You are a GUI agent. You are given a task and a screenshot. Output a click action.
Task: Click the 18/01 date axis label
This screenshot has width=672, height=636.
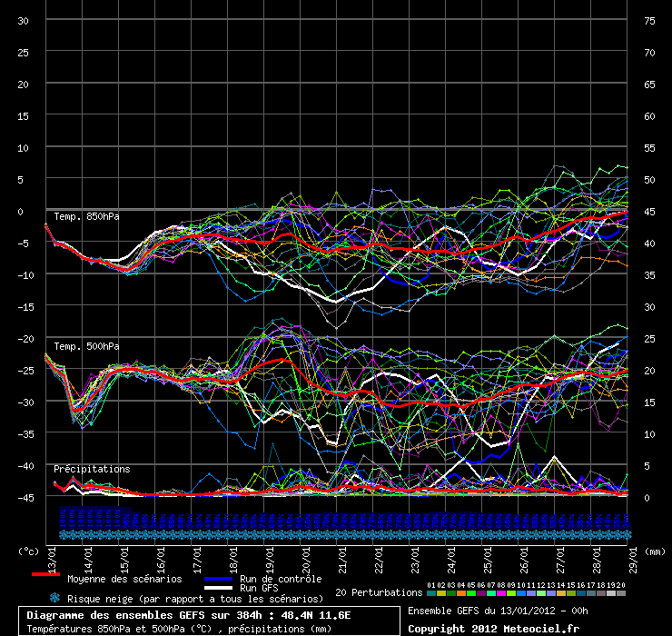pos(233,560)
